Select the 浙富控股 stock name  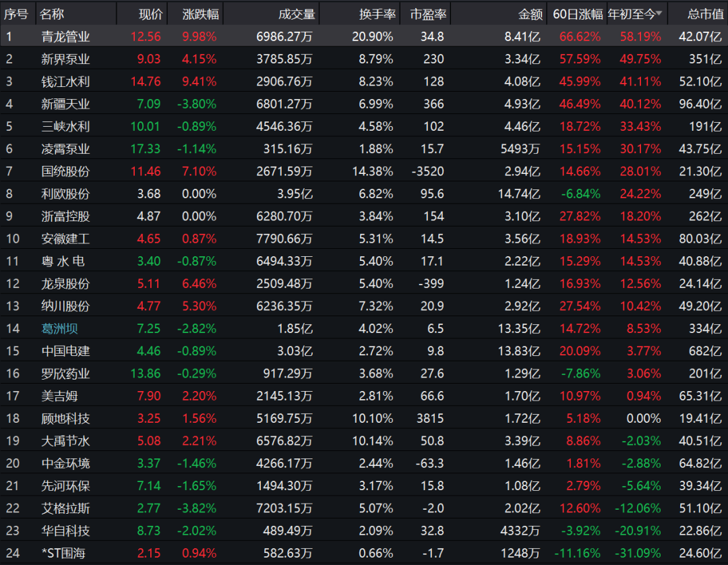65,216
